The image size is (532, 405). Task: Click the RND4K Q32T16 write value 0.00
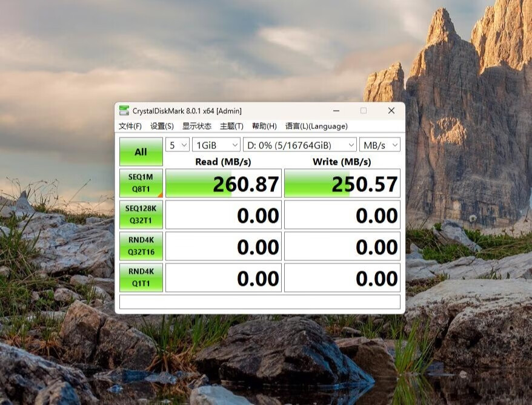click(342, 246)
